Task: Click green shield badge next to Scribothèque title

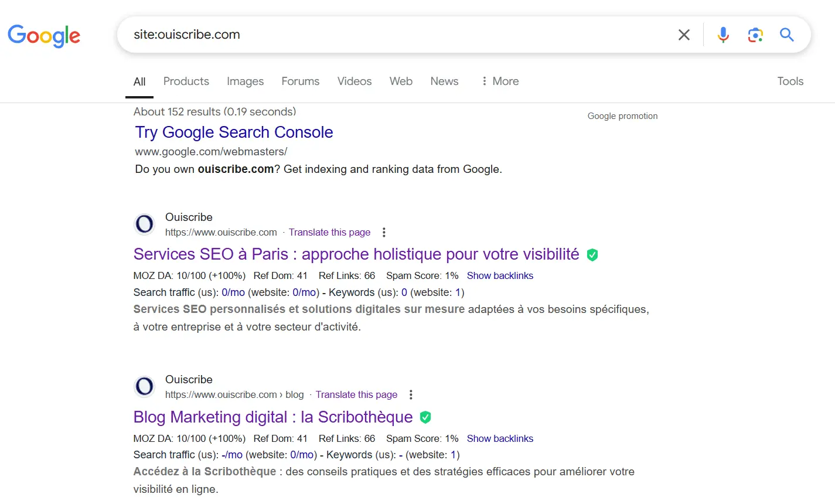Action: pos(426,417)
